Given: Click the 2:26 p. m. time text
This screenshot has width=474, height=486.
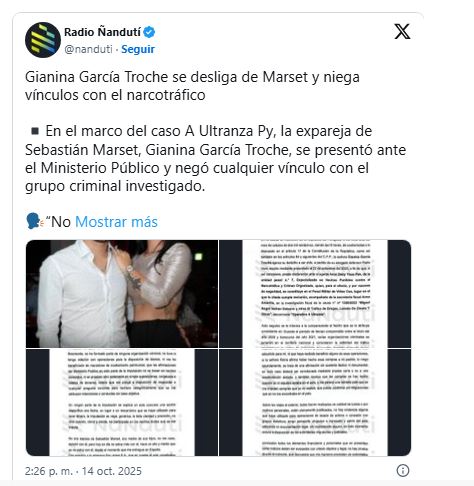Looking at the screenshot, I should (49, 471).
